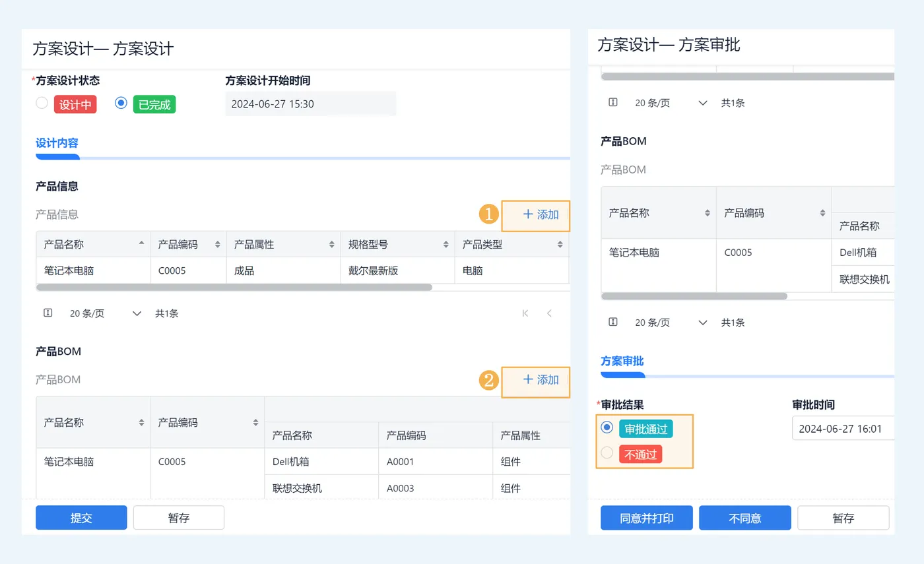Image resolution: width=924 pixels, height=564 pixels.
Task: Sort 产品信息 table by 产品名称 column
Action: coord(141,244)
